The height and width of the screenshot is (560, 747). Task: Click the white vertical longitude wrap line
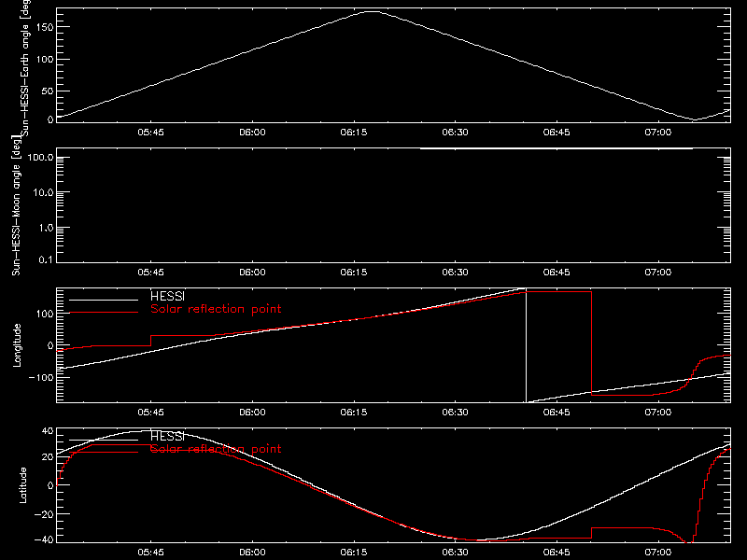coord(526,345)
